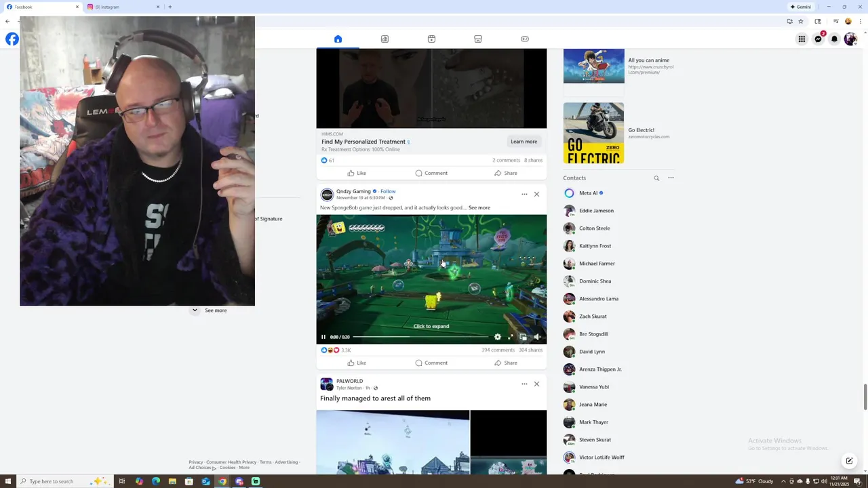
Task: Open the Gaming controller tab icon
Action: tap(525, 39)
